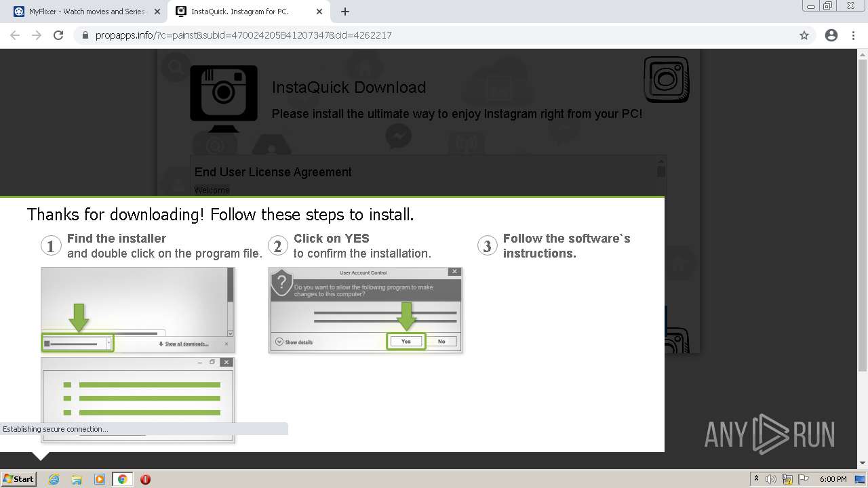Click 'Thanks for downloading!' heading
Viewport: 868px width, 488px height.
pos(220,215)
